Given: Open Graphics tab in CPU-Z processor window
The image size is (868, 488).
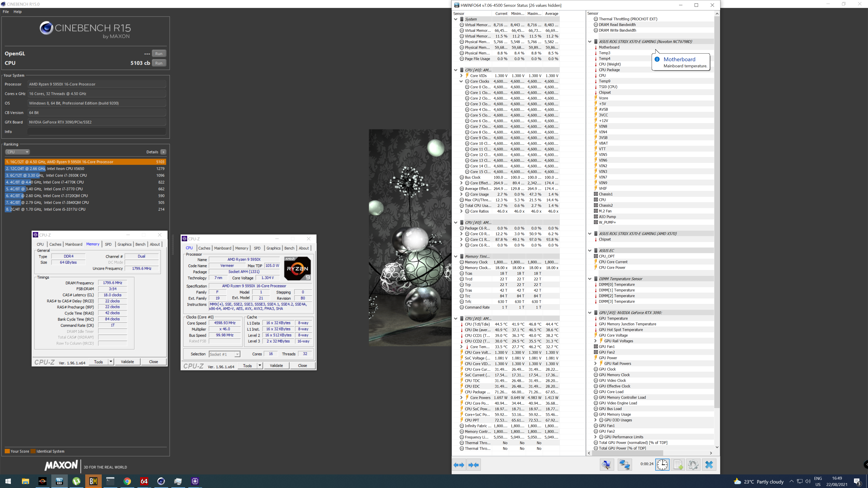Looking at the screenshot, I should 273,248.
